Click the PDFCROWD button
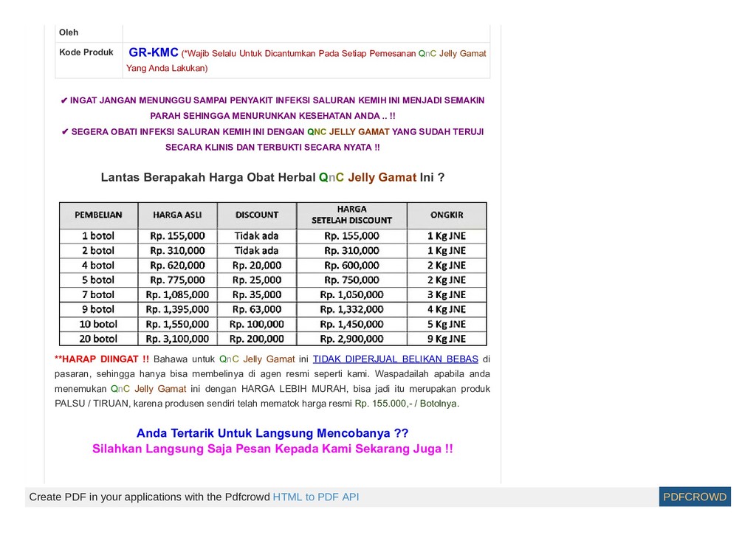 coord(695,497)
